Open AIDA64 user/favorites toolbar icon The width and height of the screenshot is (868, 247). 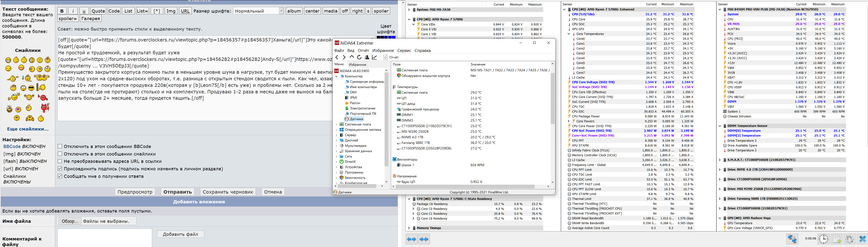367,57
